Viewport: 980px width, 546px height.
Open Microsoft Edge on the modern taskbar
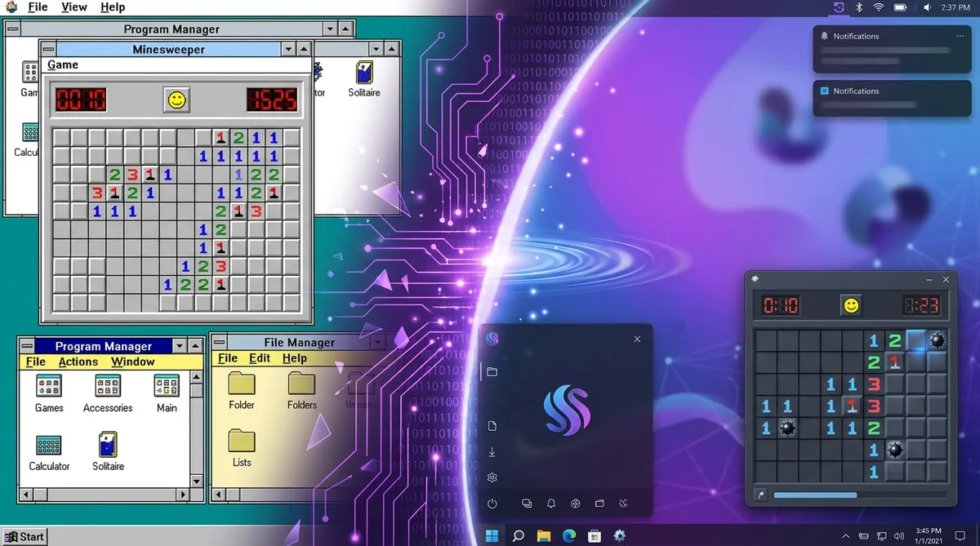[x=569, y=536]
